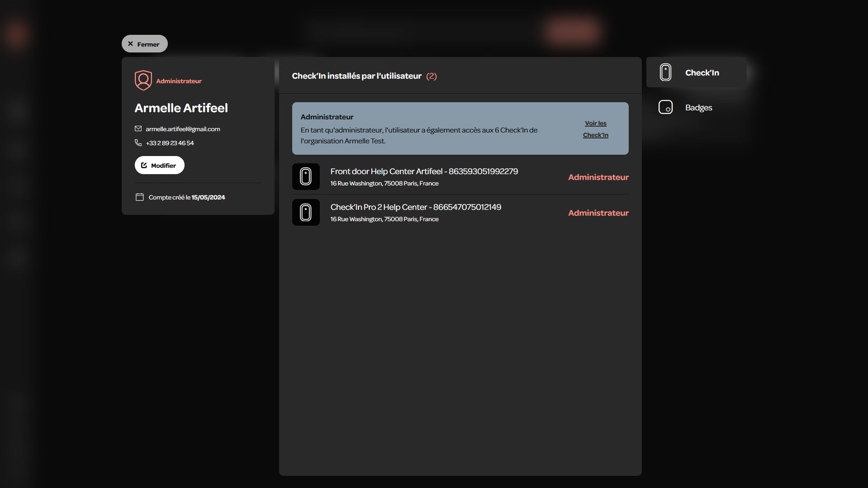Open the Front door Help Center Artifeel entry
Screen dimensions: 868x488
(x=460, y=176)
